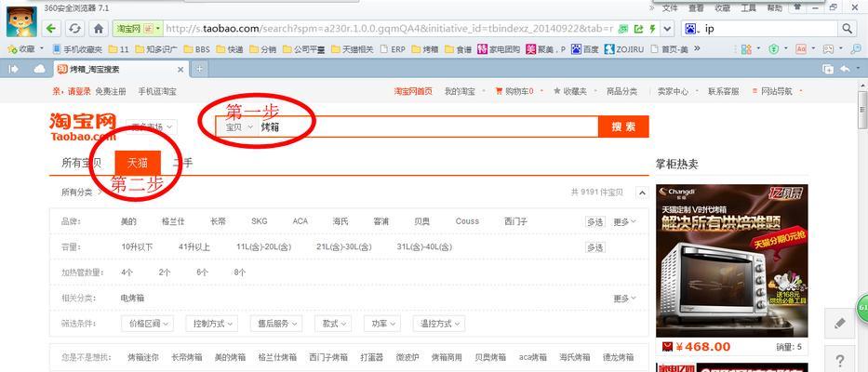Open the 淘宝网首页 link
This screenshot has width=868, height=372.
tap(413, 91)
